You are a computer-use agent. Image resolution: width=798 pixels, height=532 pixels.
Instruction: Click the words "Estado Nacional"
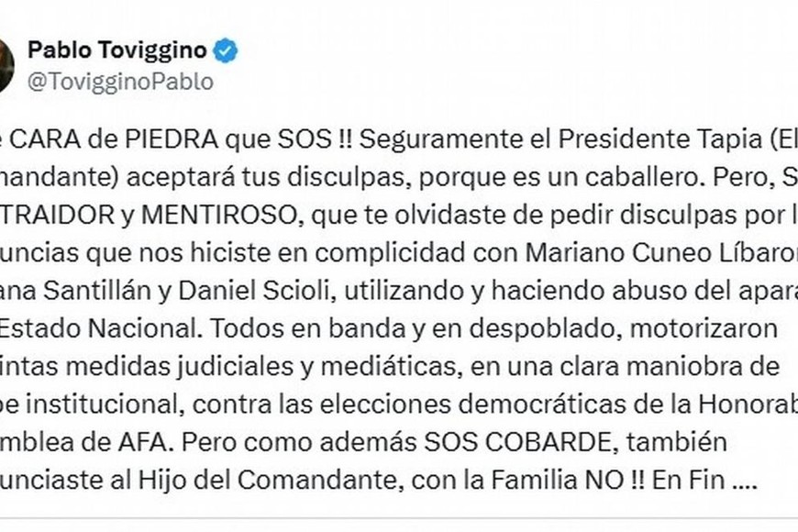coord(69,328)
